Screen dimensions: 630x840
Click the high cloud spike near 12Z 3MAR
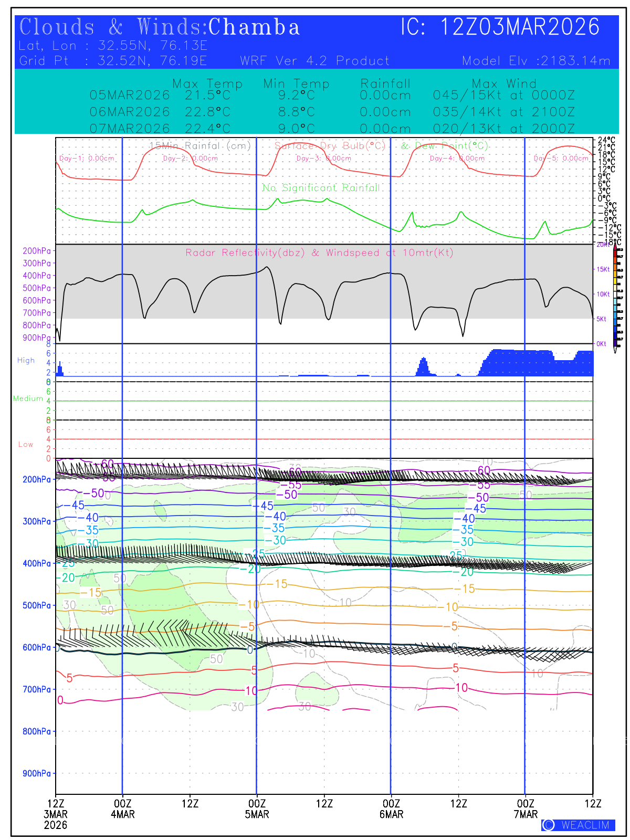(60, 369)
